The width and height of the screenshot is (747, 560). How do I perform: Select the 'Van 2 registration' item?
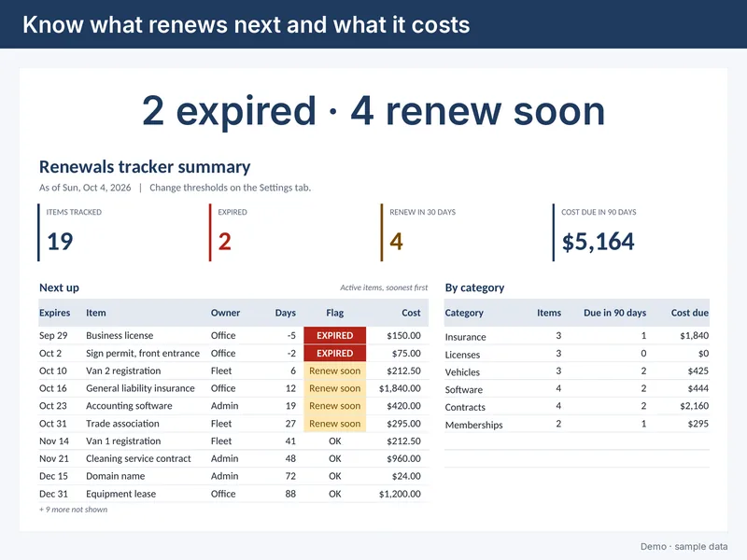tap(123, 371)
